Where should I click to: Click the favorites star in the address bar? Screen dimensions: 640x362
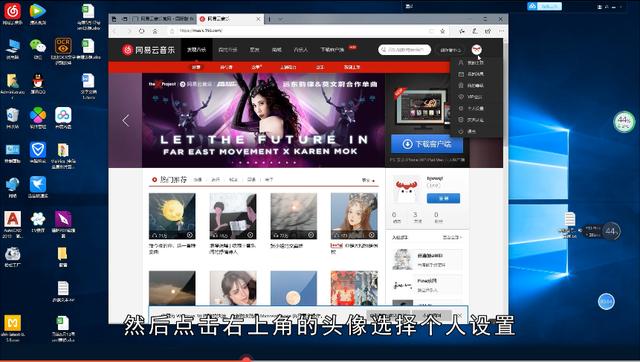(442, 31)
